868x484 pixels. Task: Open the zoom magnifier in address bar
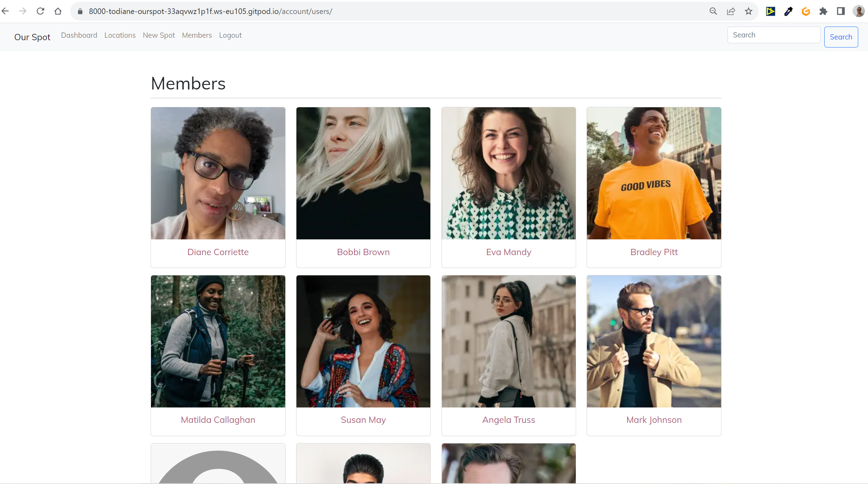[x=713, y=11]
